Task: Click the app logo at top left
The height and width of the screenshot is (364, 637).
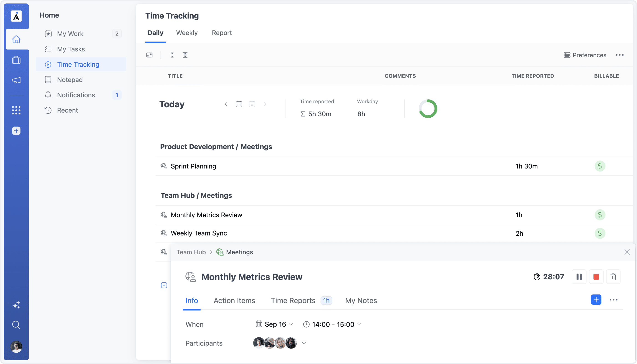Action: [x=16, y=16]
